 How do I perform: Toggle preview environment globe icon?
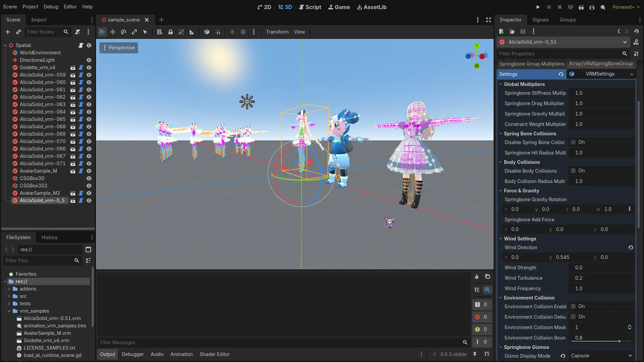[x=243, y=32]
